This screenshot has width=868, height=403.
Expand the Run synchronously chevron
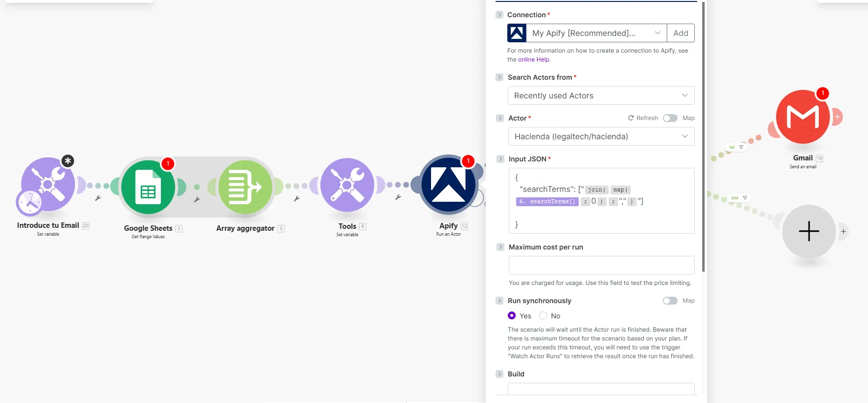499,301
